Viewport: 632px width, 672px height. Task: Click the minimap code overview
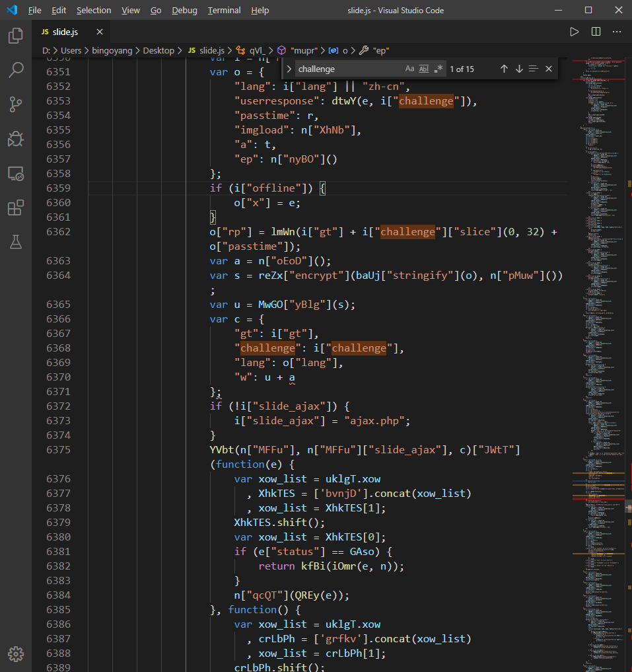point(598,364)
